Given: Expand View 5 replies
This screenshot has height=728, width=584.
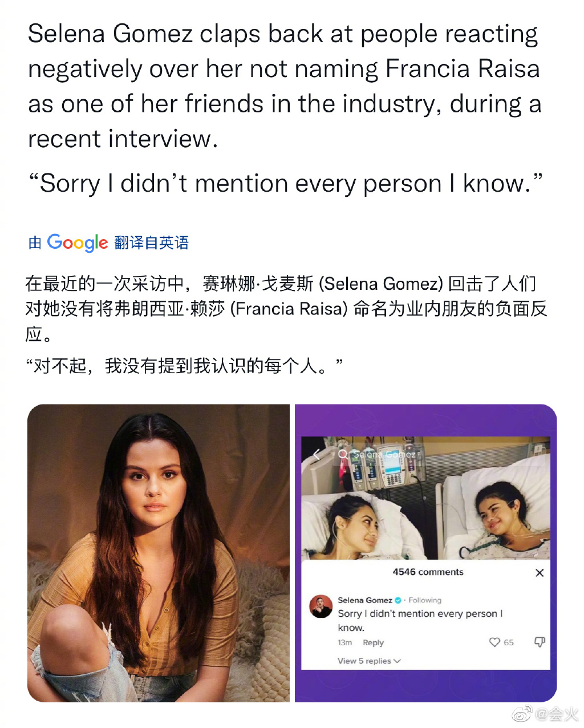Looking at the screenshot, I should coord(369,661).
